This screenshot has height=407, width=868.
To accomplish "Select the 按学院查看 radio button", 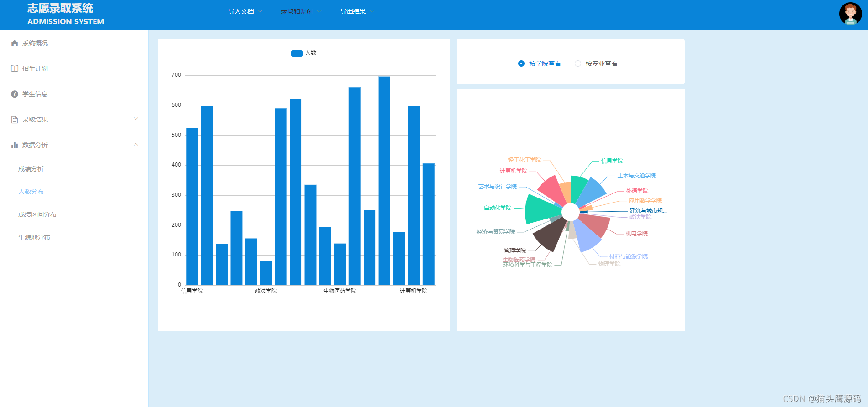I will pos(521,63).
